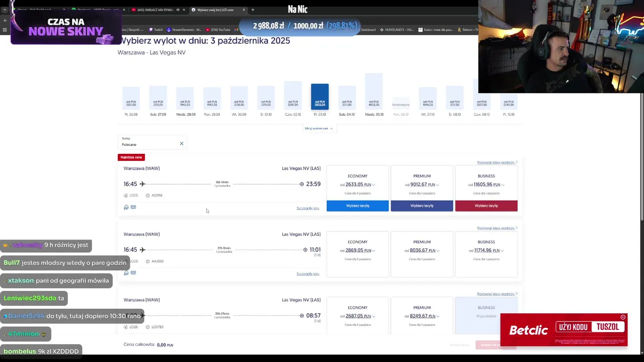This screenshot has width=644, height=362.
Task: Click Wybierz taryfę under Business 11605,96 PLN
Action: coord(486,206)
